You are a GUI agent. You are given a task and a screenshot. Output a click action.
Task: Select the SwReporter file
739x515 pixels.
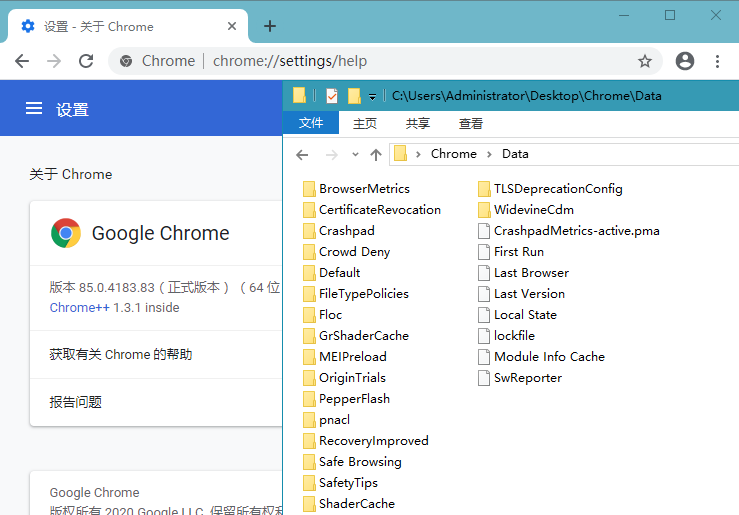coord(520,378)
